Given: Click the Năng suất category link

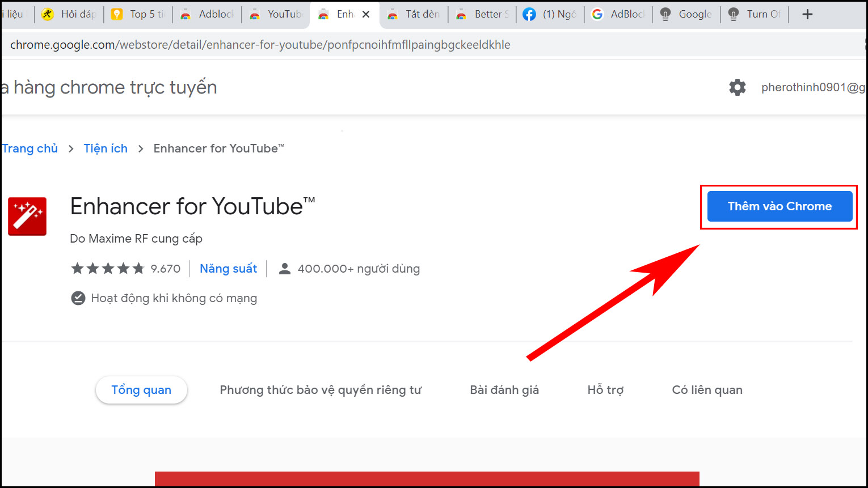Looking at the screenshot, I should coord(228,268).
